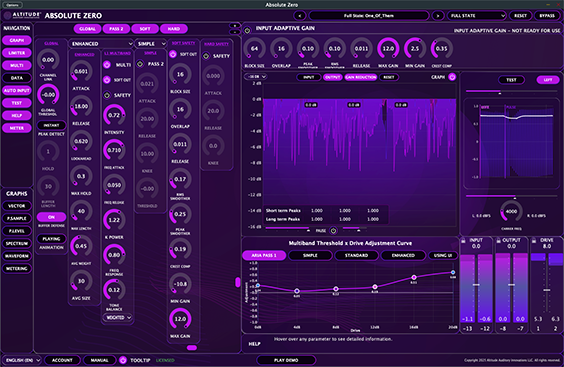
Task: Click the BLOCK SIZE knob showing 64
Action: [x=254, y=49]
